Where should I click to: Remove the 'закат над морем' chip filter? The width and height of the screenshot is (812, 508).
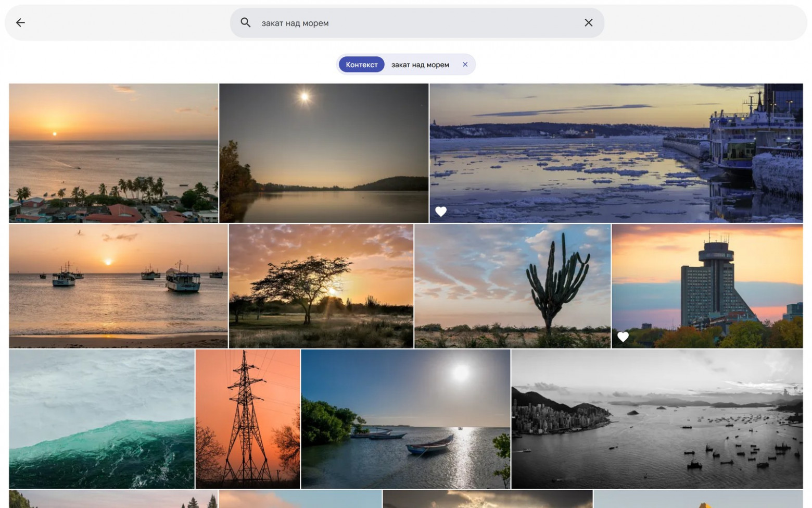(x=465, y=65)
